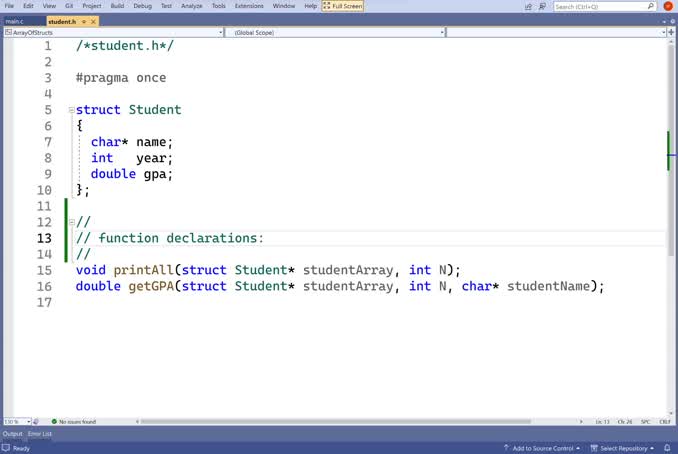The image size is (678, 454).
Task: Click the Add to Source Control arrow icon
Action: tap(507, 448)
